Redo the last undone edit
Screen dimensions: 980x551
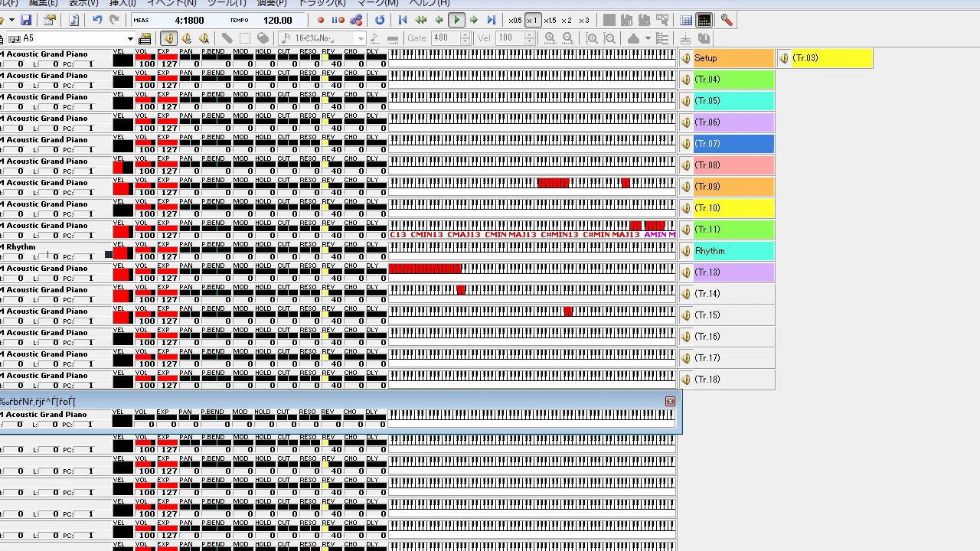114,20
